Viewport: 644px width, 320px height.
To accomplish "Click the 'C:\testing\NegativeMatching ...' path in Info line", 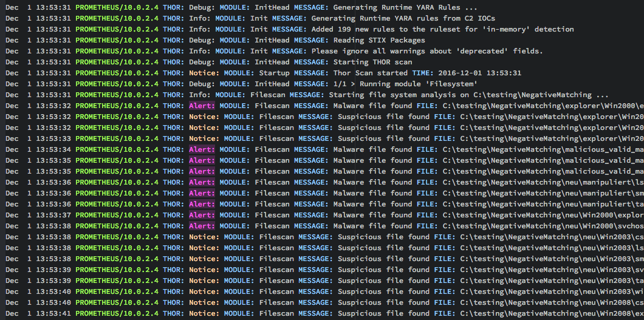I will (541, 95).
